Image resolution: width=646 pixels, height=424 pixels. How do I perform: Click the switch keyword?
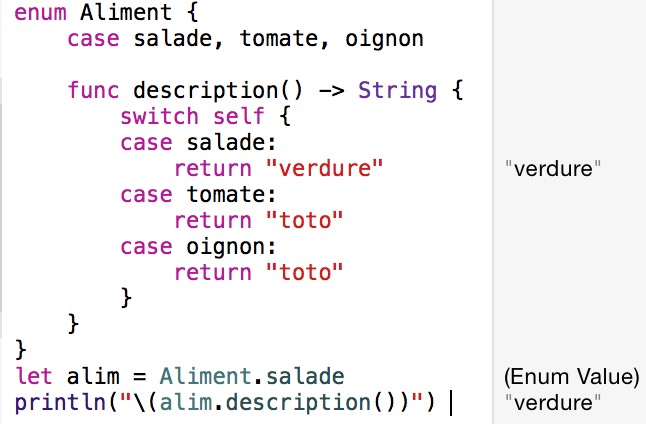pos(159,116)
